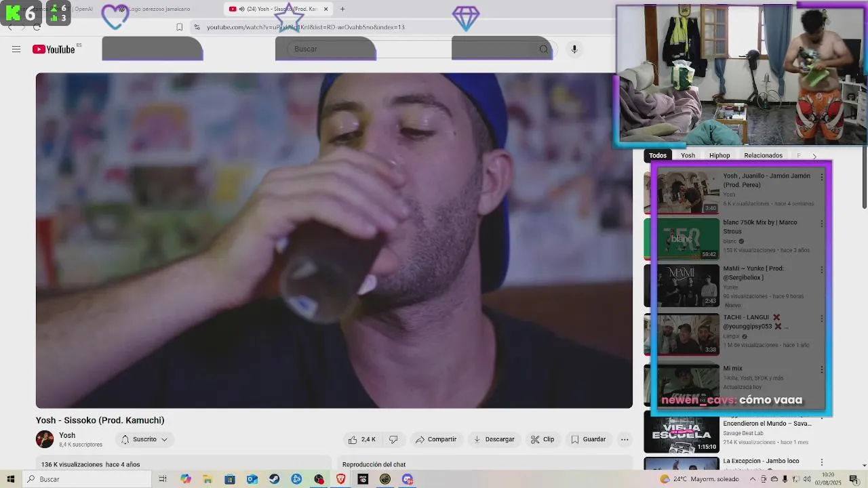Open title 'La Excepcion - Jambo loco'

pyautogui.click(x=761, y=461)
